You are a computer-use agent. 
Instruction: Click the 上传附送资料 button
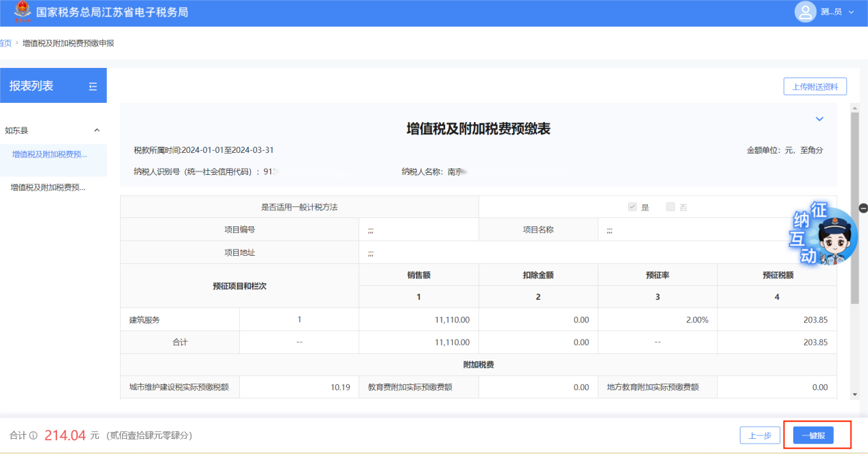click(x=815, y=86)
